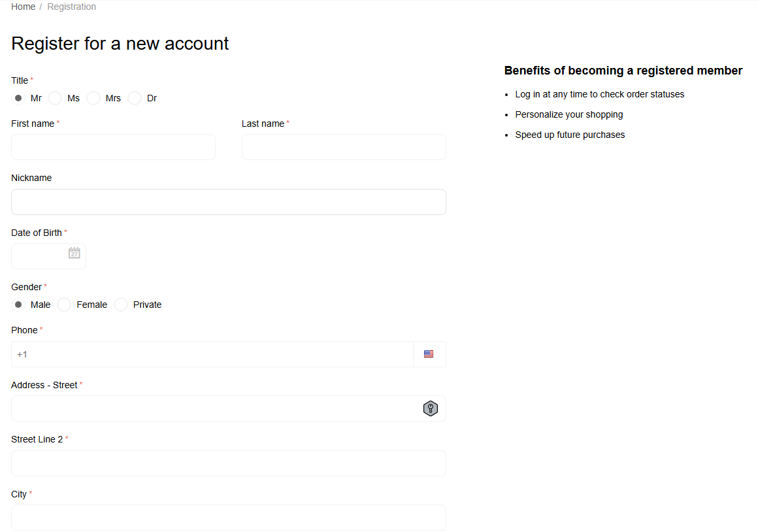This screenshot has width=758, height=532.
Task: Select the Mr title radio button
Action: pos(18,98)
